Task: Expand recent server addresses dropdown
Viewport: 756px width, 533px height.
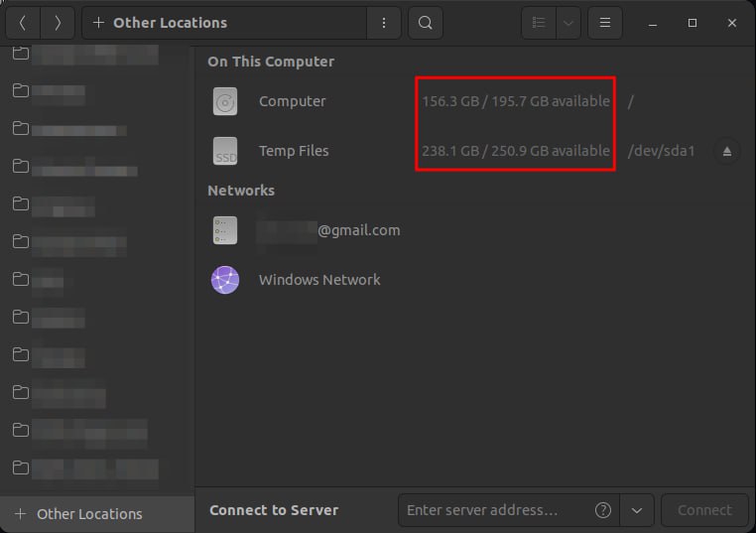Action: click(x=637, y=510)
